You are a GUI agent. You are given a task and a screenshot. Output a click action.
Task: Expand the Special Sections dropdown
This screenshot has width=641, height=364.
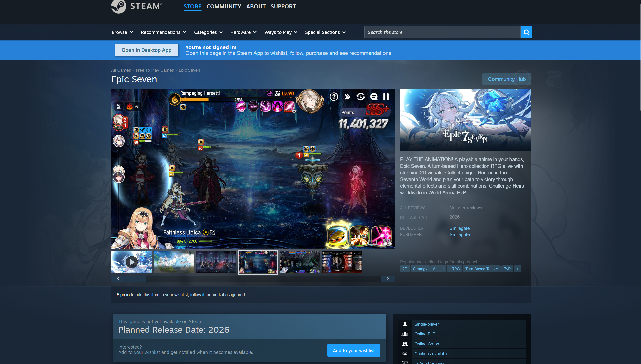coord(326,32)
